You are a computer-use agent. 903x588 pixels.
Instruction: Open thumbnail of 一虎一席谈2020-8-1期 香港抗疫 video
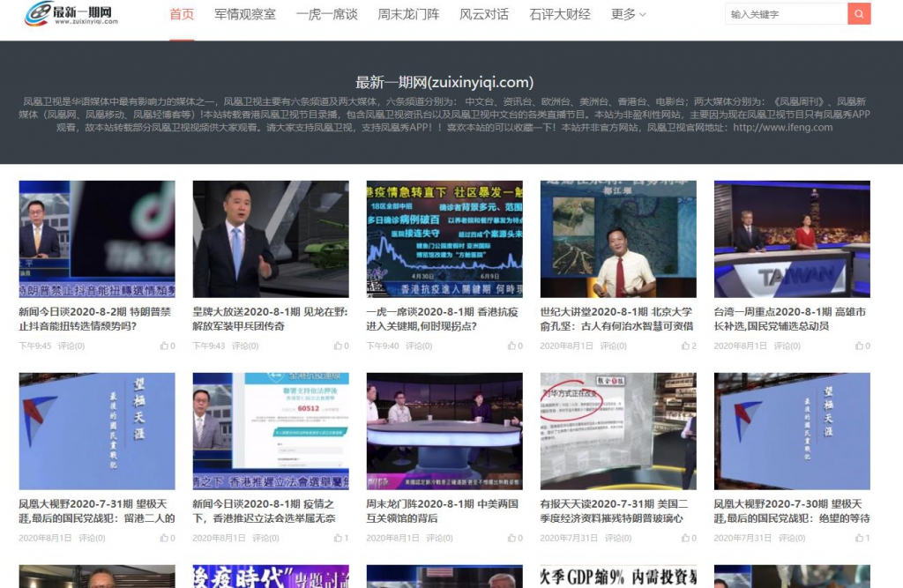click(444, 239)
